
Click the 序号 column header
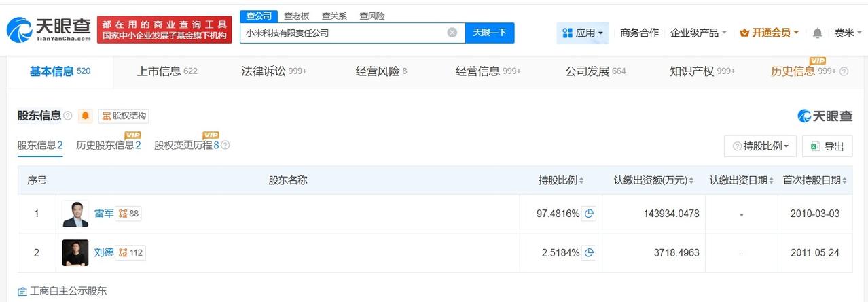tap(37, 180)
